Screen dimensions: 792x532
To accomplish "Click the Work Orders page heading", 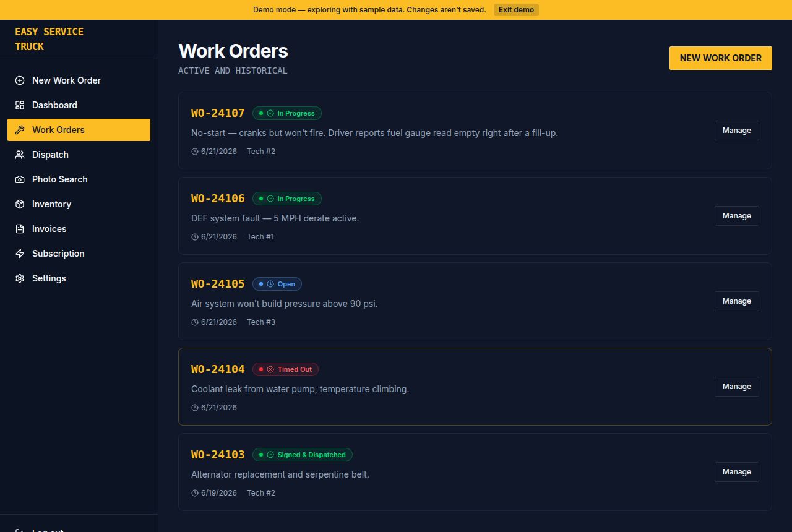I will pos(233,51).
